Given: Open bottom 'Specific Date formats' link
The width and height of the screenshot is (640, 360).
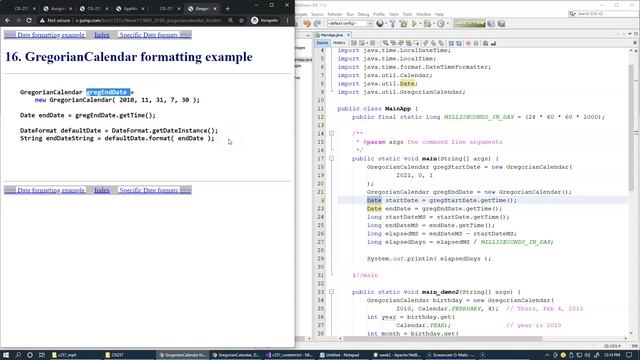Looking at the screenshot, I should (x=149, y=190).
